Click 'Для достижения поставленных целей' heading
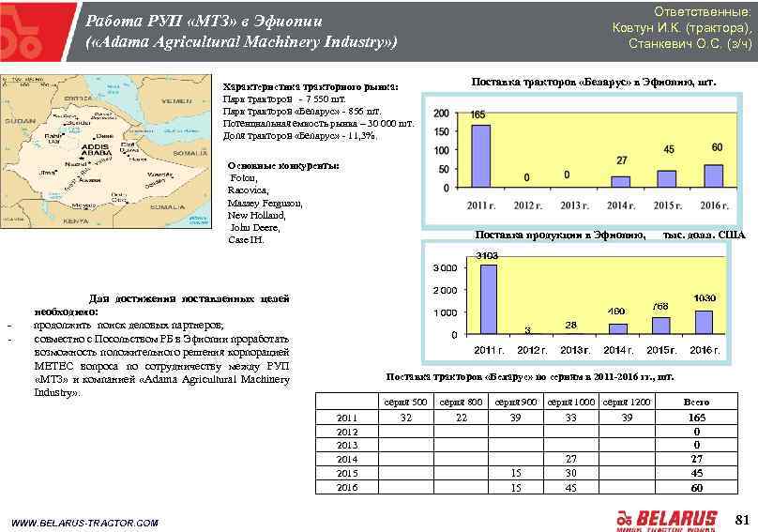Viewport: 758px width, 532px height. click(189, 299)
